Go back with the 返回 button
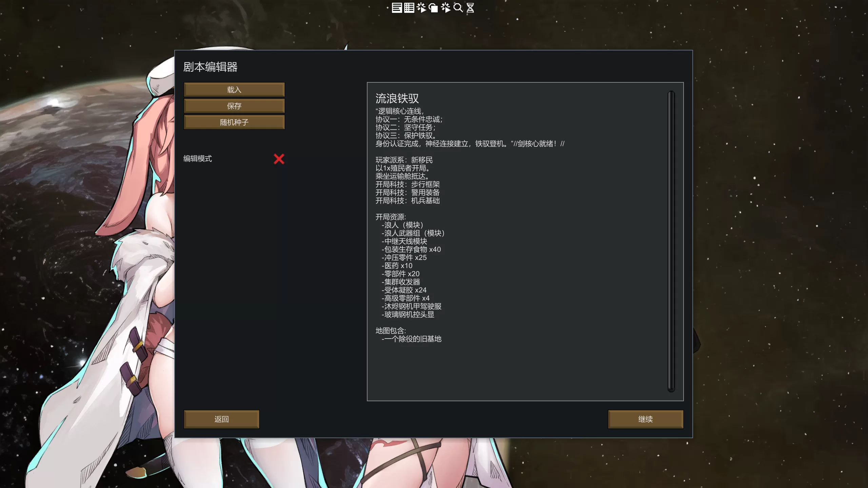Viewport: 868px width, 488px height. tap(221, 419)
